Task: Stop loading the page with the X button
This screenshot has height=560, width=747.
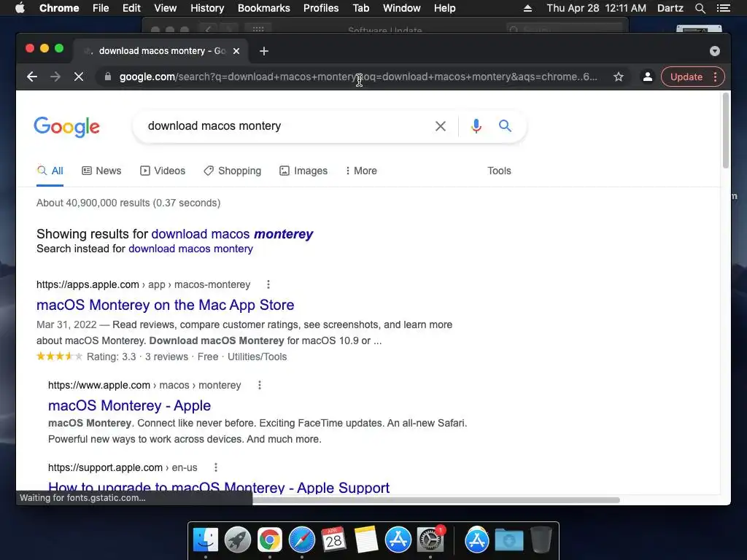Action: pyautogui.click(x=79, y=77)
